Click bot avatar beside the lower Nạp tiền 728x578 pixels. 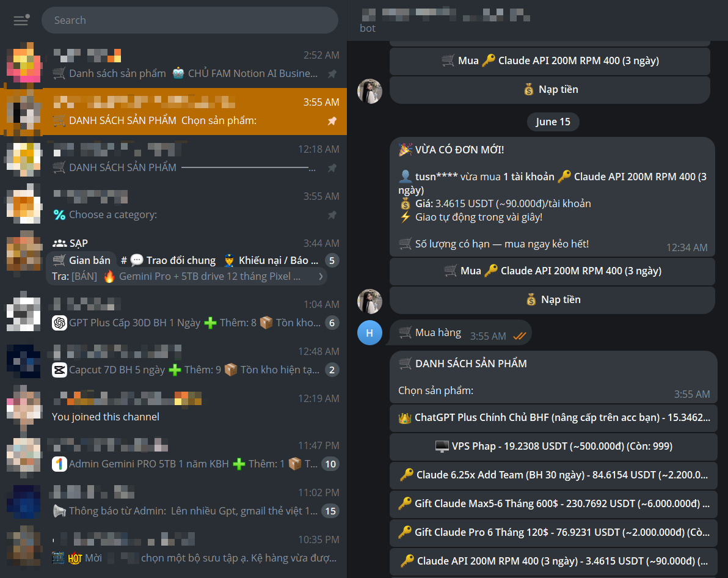369,301
